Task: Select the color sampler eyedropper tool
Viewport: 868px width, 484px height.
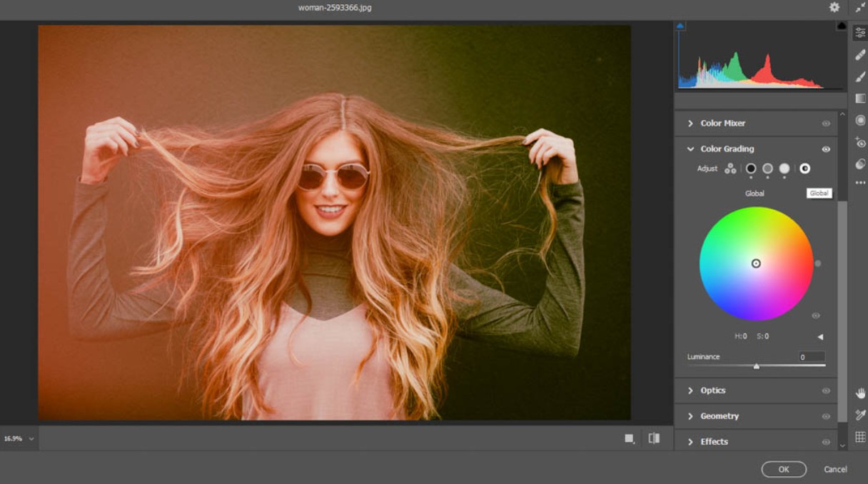Action: (x=860, y=415)
